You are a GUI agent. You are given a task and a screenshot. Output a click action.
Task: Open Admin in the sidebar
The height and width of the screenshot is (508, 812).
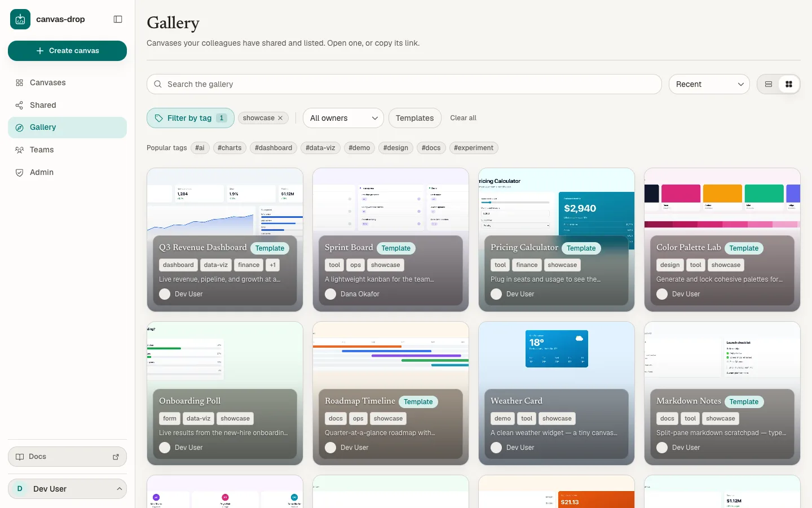(67, 172)
